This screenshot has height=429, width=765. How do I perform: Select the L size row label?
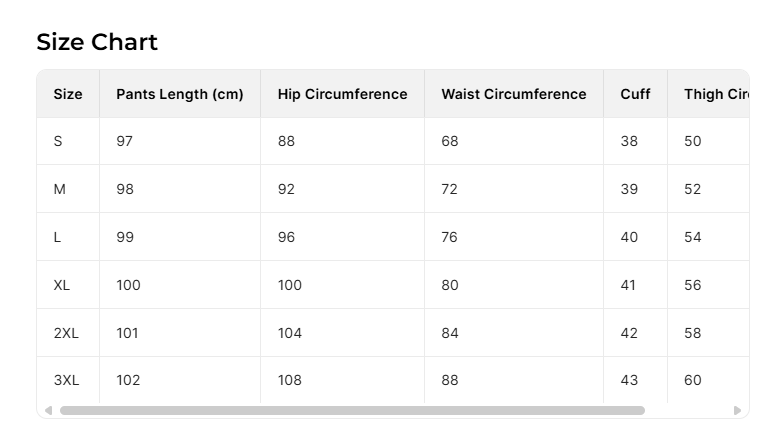click(58, 237)
